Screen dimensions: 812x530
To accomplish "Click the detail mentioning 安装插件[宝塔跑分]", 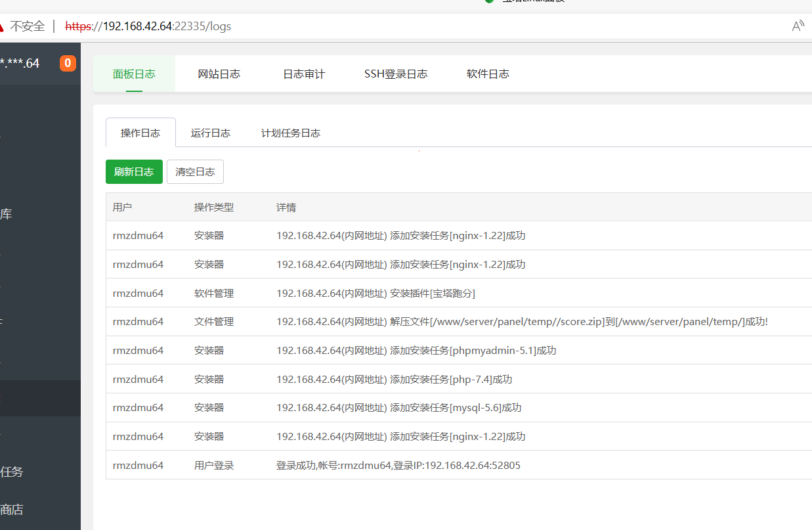I will point(375,293).
